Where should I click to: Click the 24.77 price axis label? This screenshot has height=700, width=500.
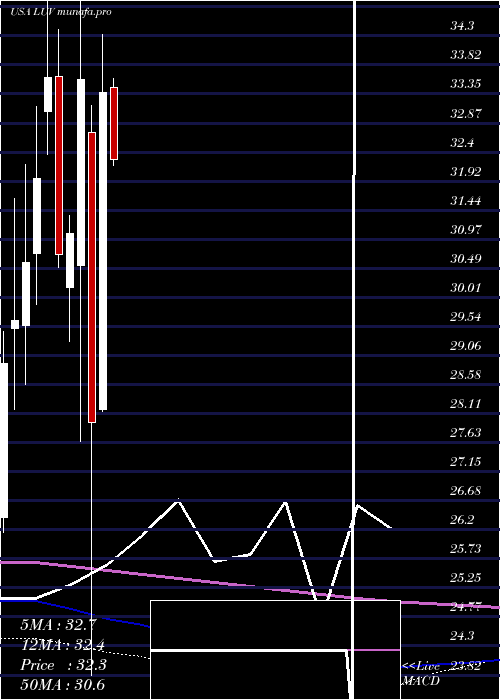click(x=466, y=607)
